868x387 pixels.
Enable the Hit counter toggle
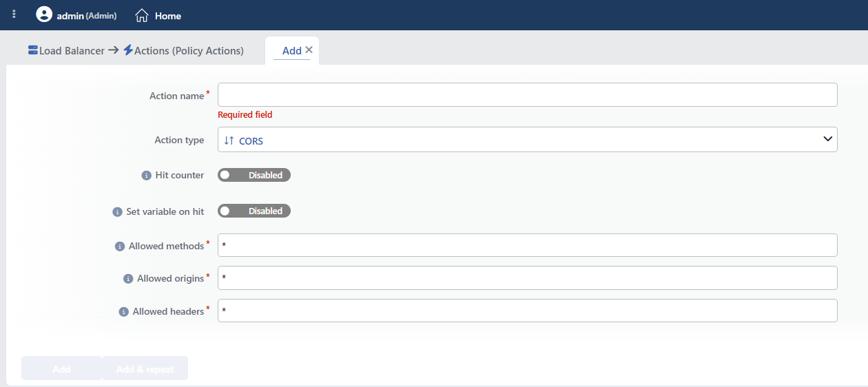254,175
